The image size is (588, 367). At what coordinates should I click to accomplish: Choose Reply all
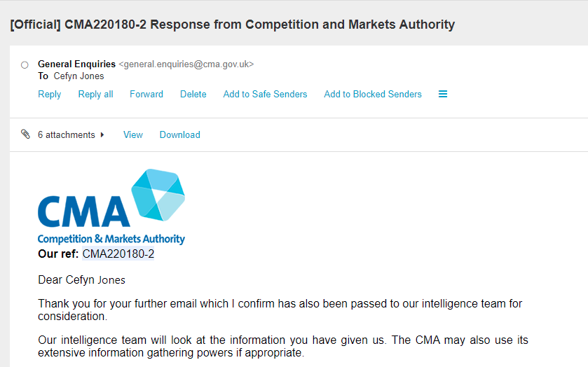95,94
